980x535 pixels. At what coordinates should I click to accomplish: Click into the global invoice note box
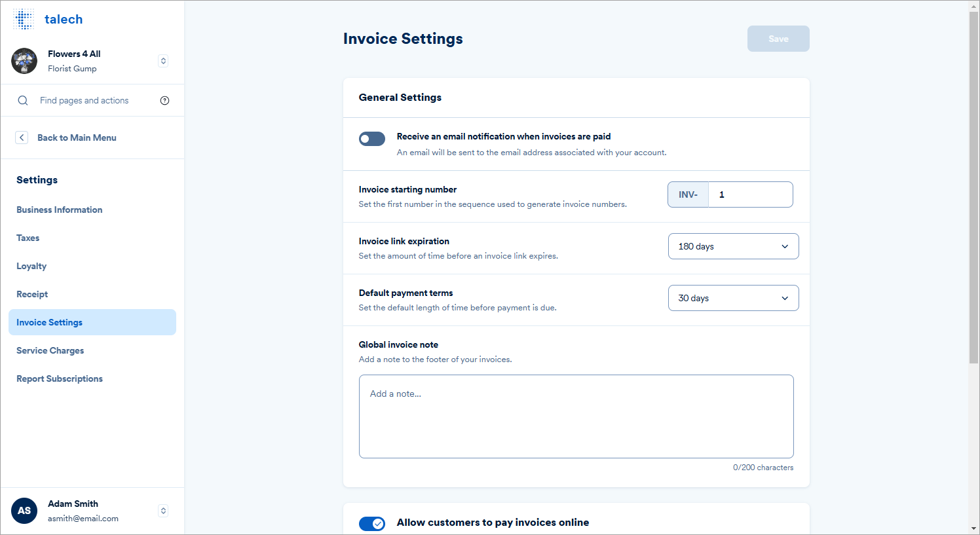click(x=576, y=416)
